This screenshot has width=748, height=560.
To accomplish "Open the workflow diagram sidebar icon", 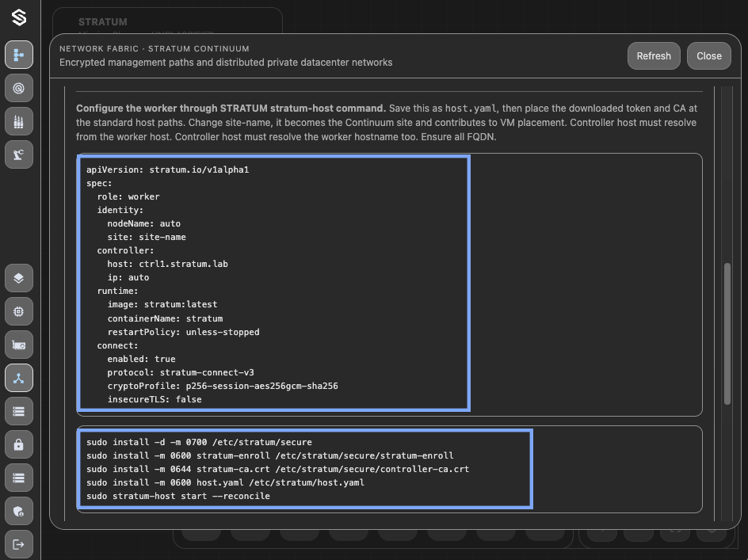I will click(x=18, y=55).
